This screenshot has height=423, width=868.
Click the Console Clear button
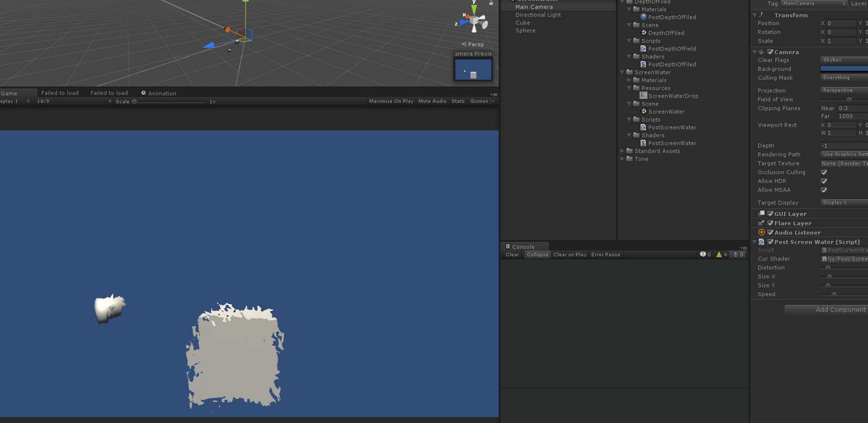click(x=512, y=255)
